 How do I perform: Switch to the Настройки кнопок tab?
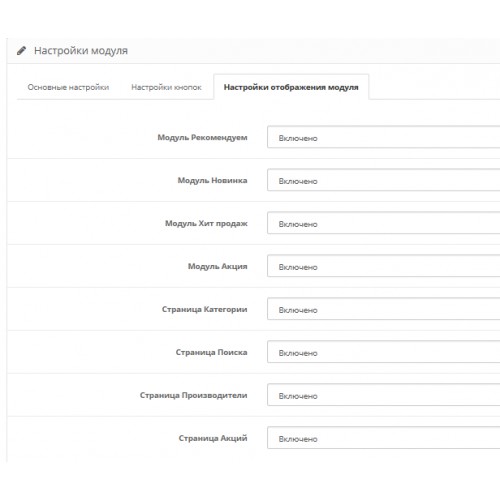[x=166, y=87]
